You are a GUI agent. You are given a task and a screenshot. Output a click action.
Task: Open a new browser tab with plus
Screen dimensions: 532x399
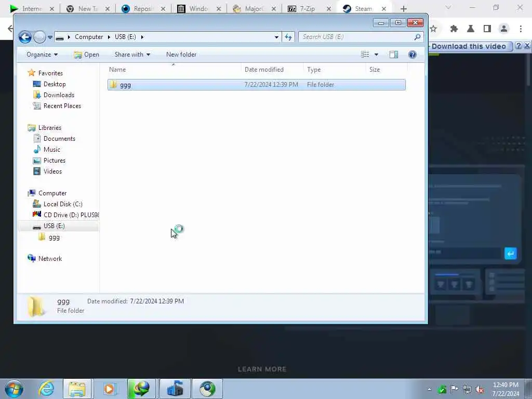click(x=403, y=9)
